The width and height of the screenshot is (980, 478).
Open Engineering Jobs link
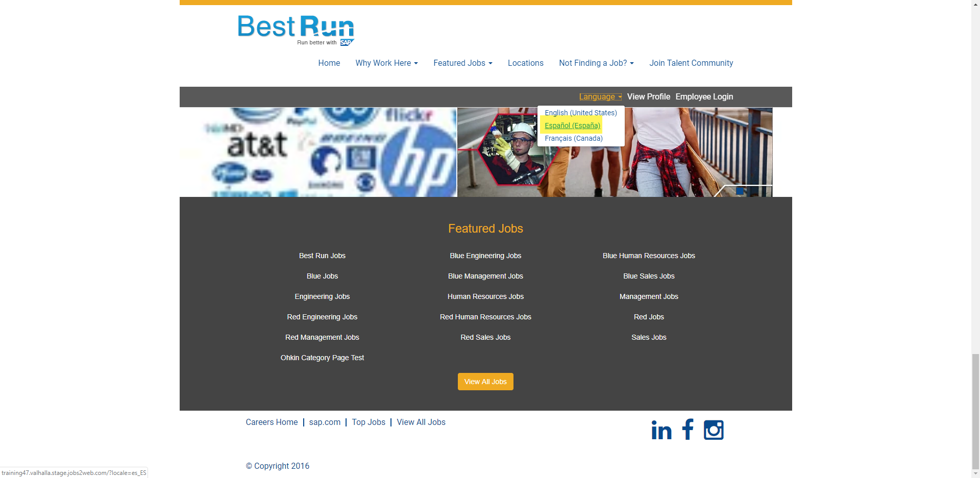(322, 296)
